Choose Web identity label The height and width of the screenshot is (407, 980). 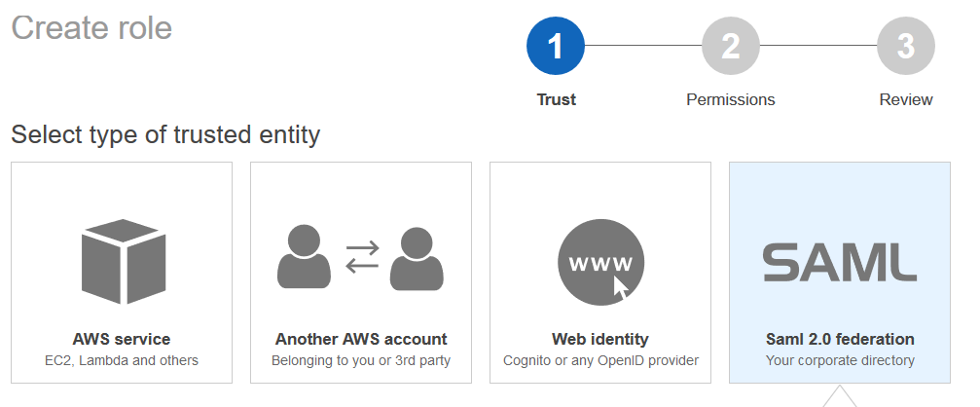[x=600, y=340]
